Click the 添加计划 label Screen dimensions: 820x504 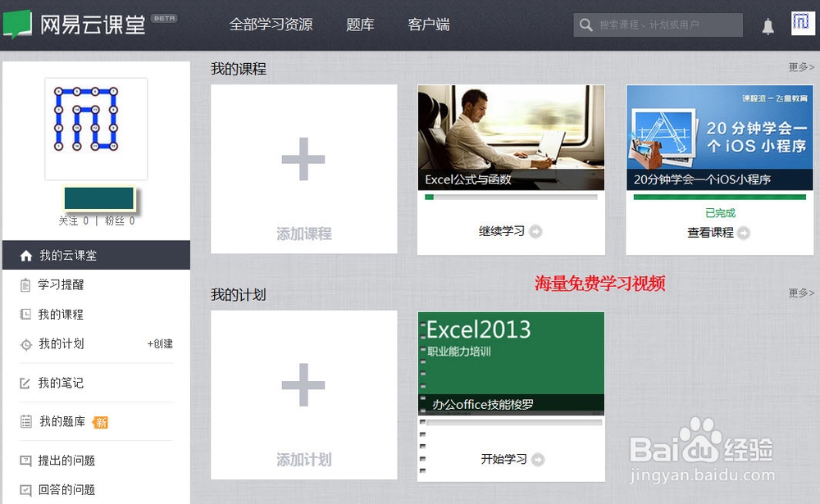point(304,460)
